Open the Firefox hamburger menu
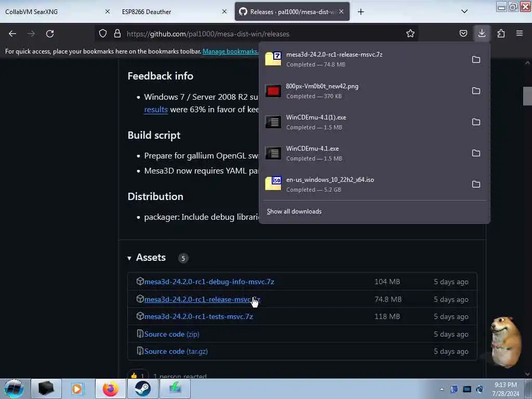The height and width of the screenshot is (399, 532). pyautogui.click(x=520, y=33)
